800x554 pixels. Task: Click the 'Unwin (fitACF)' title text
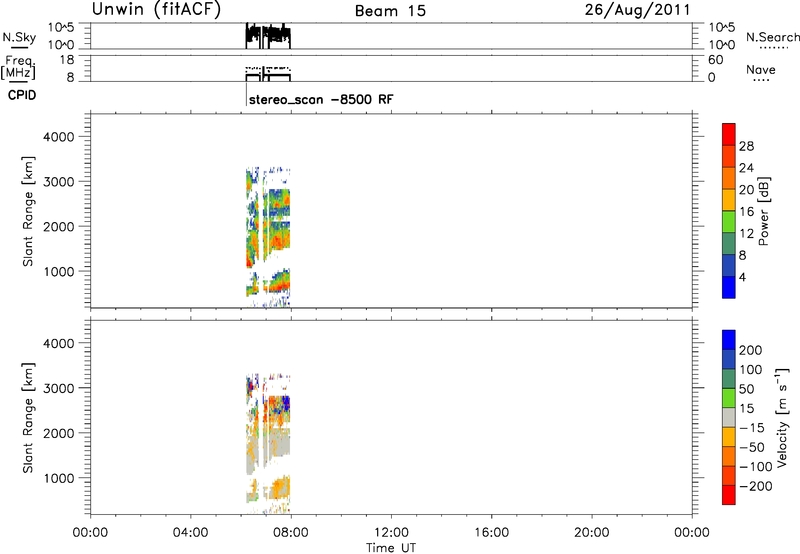[156, 9]
